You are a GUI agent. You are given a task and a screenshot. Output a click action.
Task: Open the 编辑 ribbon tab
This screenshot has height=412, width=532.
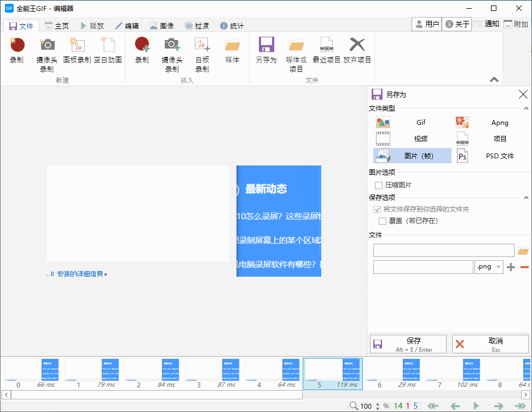point(127,26)
